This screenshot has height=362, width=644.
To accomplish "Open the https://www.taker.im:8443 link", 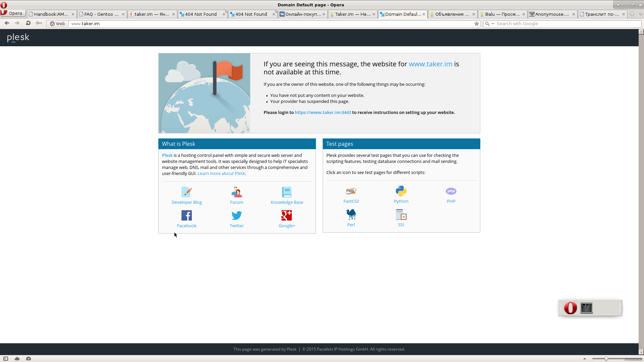I will pos(323,113).
